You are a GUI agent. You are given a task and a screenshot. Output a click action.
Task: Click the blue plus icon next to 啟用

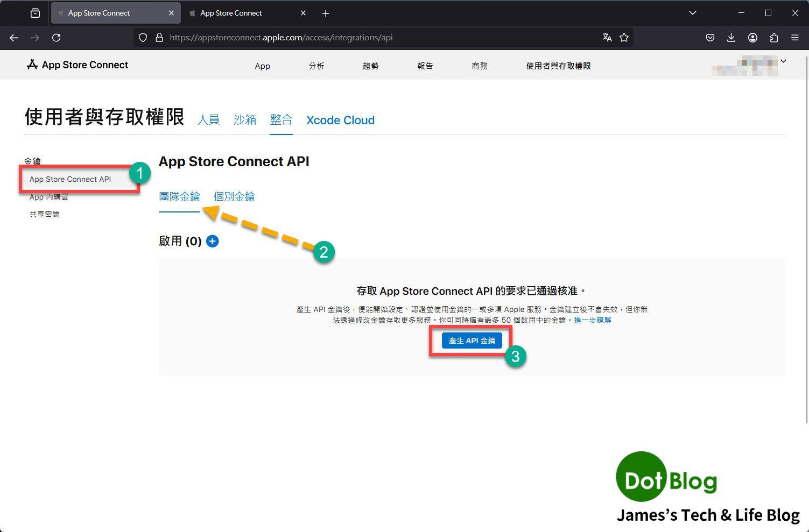(x=213, y=241)
